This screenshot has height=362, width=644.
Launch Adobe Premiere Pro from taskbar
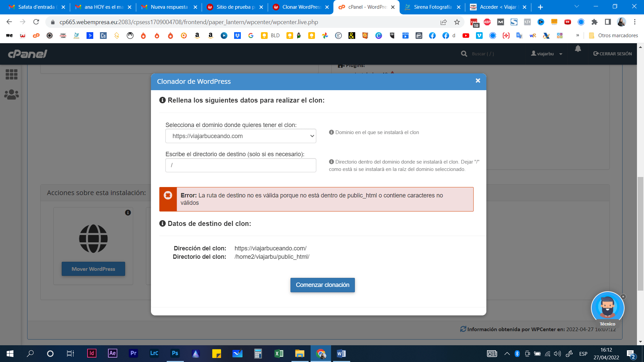tap(133, 353)
